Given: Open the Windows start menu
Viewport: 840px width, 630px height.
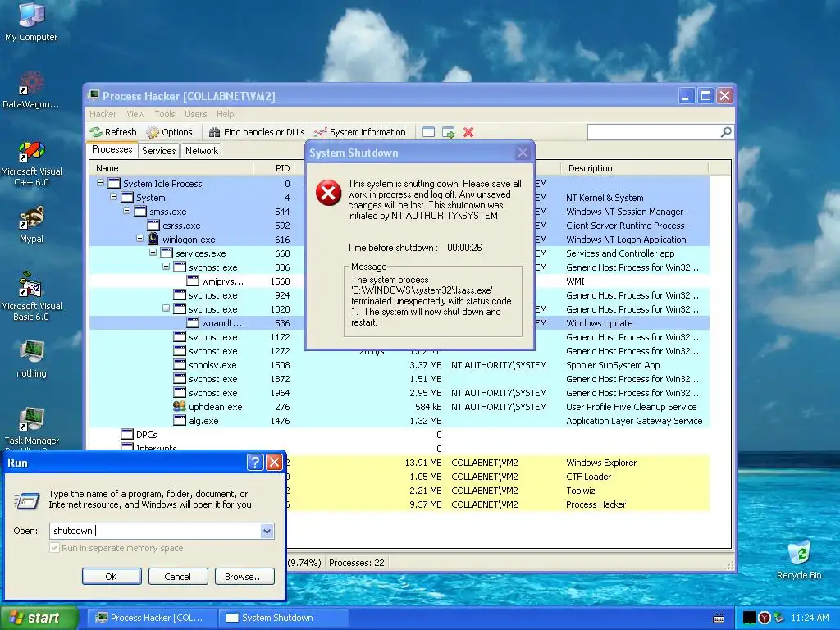Looking at the screenshot, I should point(39,618).
